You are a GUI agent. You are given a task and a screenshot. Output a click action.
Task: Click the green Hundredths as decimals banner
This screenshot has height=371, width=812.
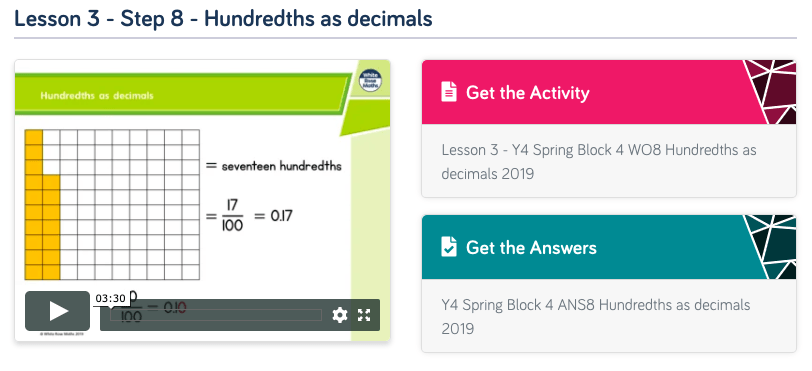click(x=180, y=94)
